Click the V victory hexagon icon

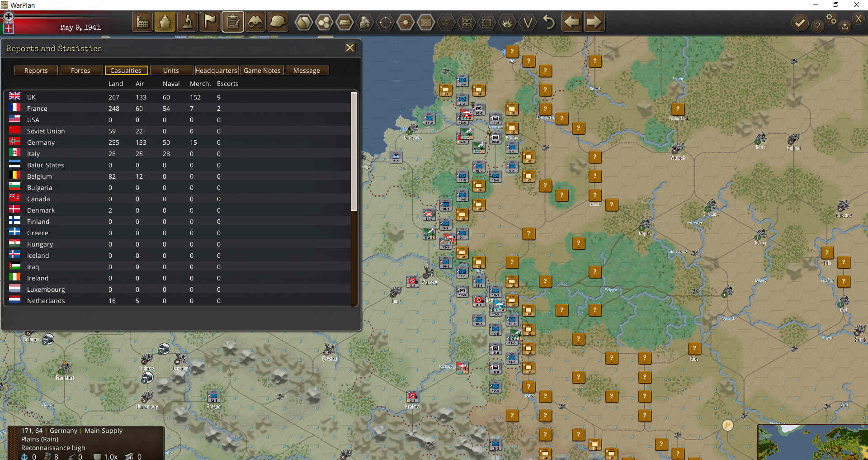tap(528, 22)
